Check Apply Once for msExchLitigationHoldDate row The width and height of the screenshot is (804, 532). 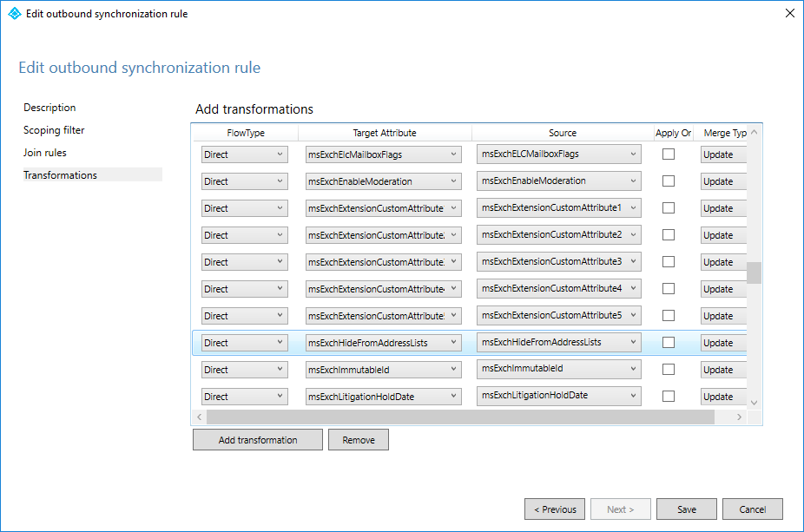tap(669, 397)
